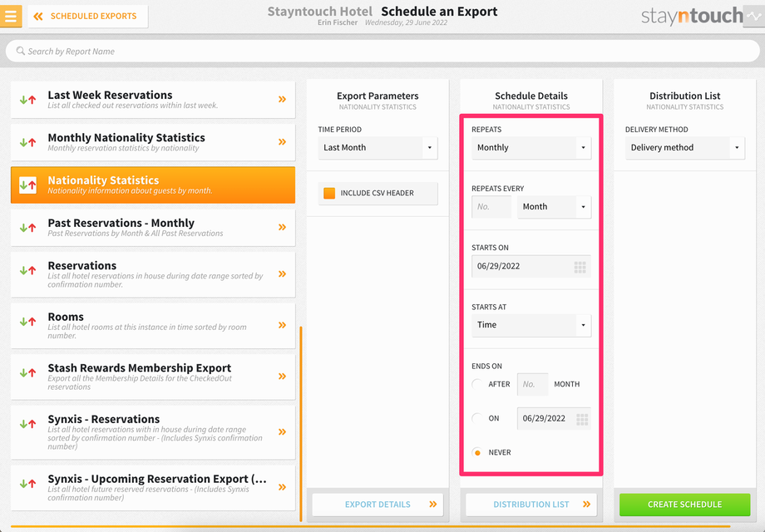
Task: Click the report list vertical scrollbar
Action: (x=301, y=424)
